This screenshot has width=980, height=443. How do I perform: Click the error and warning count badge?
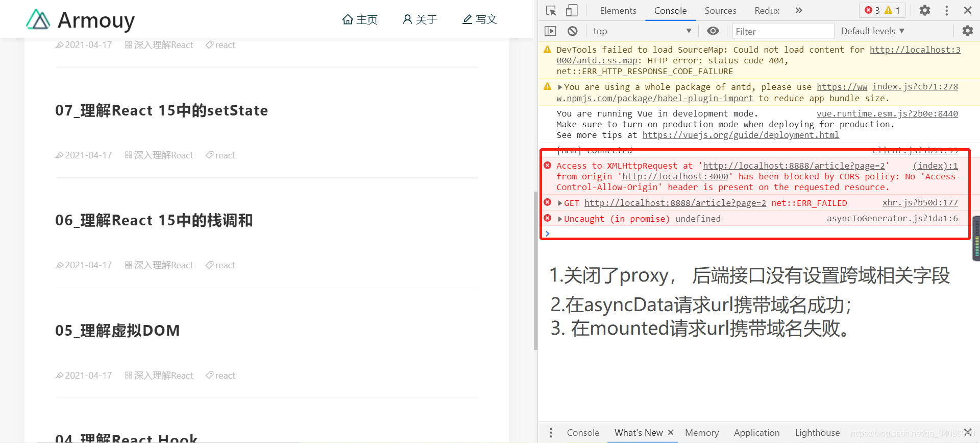point(883,10)
